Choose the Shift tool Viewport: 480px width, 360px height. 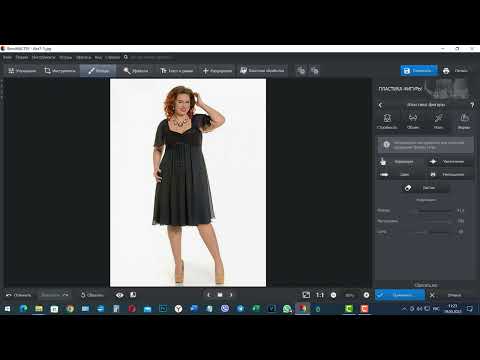(400, 174)
